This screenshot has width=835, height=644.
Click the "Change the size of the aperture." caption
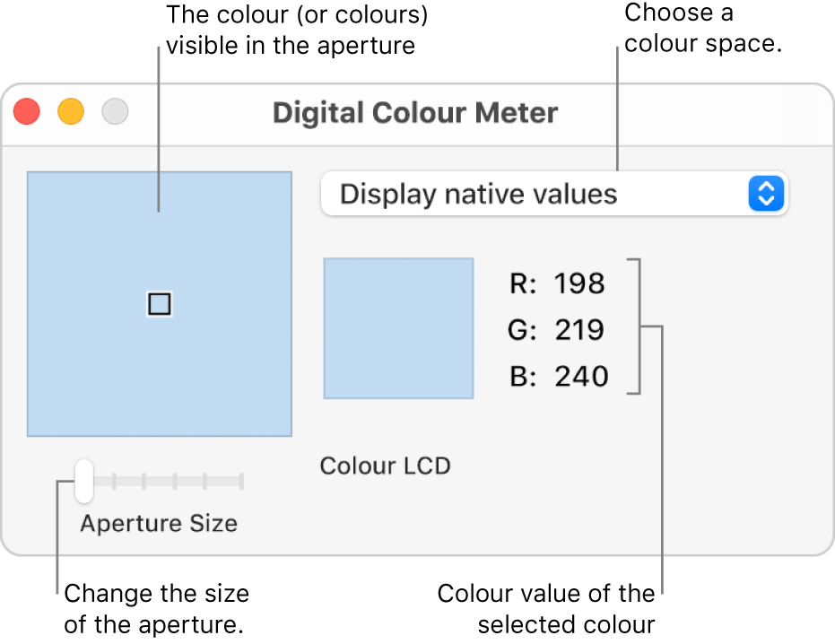(x=155, y=609)
